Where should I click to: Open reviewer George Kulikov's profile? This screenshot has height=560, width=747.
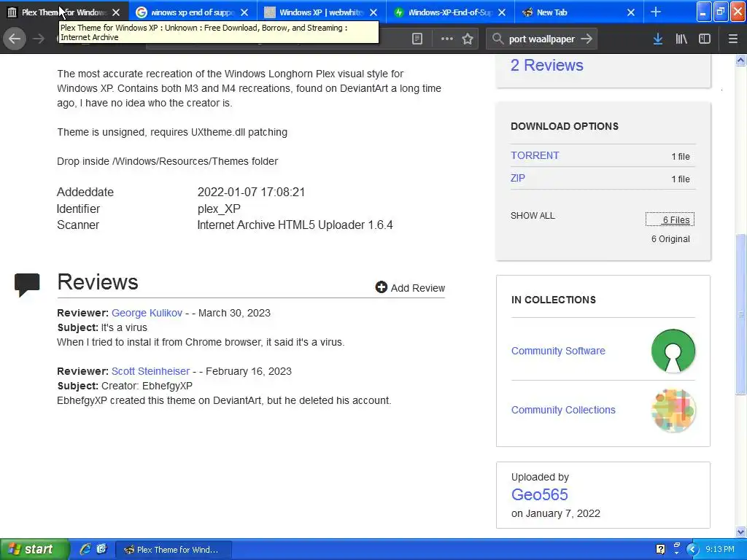[x=147, y=313]
